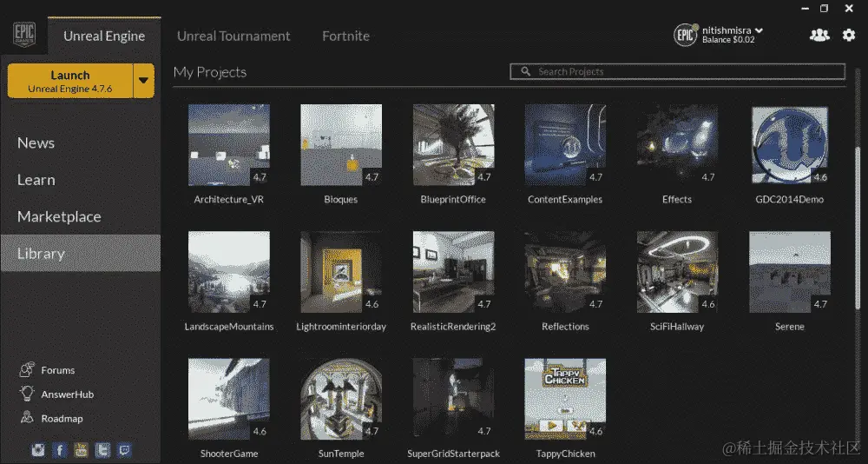Open engine version dropdown beside Launch

143,81
